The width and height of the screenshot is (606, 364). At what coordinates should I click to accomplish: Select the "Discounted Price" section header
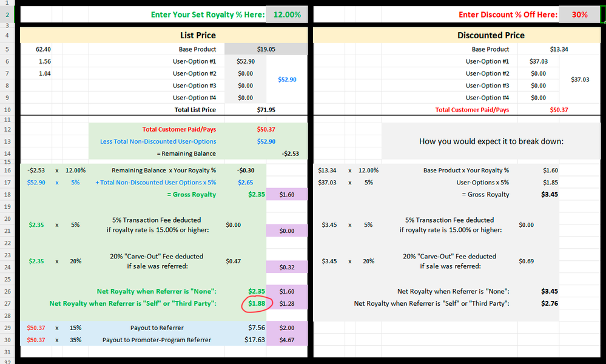[491, 35]
